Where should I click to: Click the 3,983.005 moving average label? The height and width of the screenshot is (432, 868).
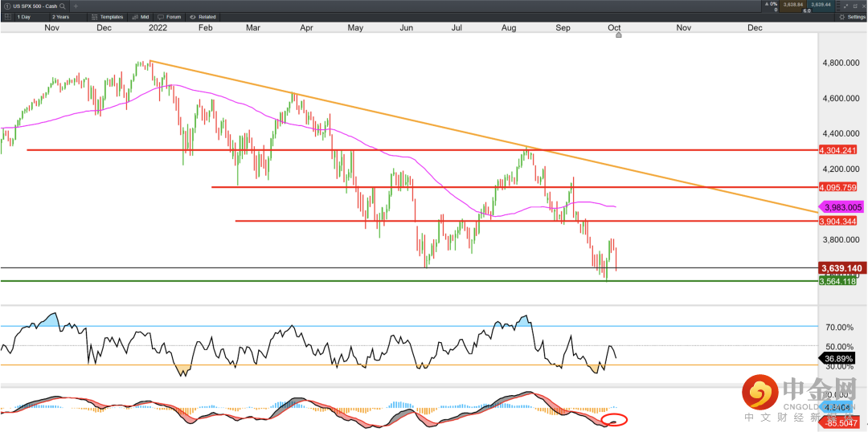(x=841, y=207)
